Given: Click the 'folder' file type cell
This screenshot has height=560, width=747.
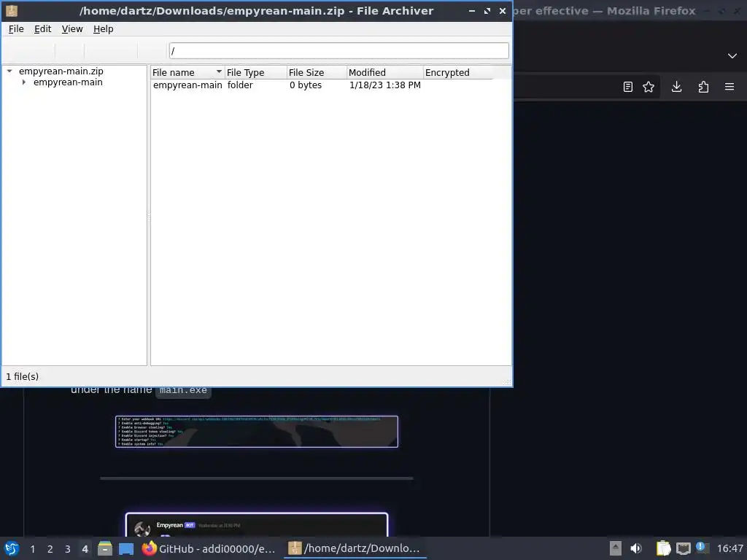Looking at the screenshot, I should point(239,85).
